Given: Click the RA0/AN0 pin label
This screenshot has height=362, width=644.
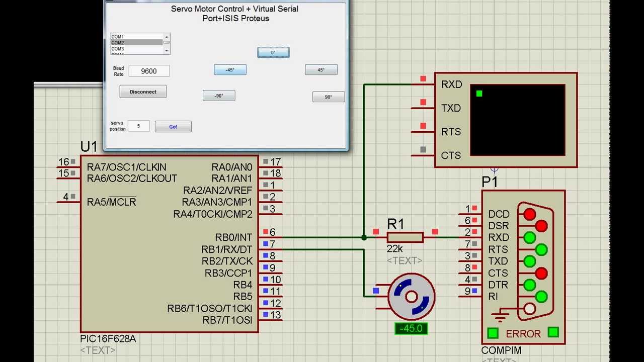Looking at the screenshot, I should (232, 167).
